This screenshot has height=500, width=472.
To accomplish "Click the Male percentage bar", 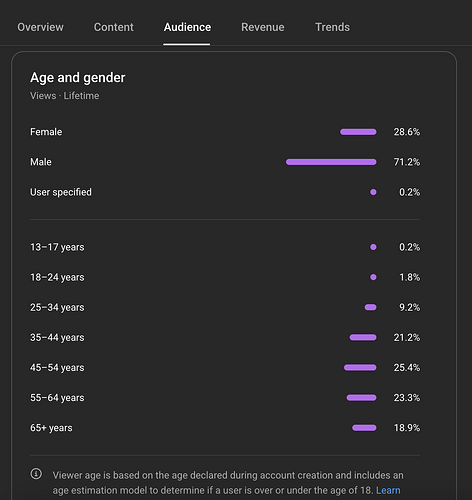I will (x=331, y=162).
